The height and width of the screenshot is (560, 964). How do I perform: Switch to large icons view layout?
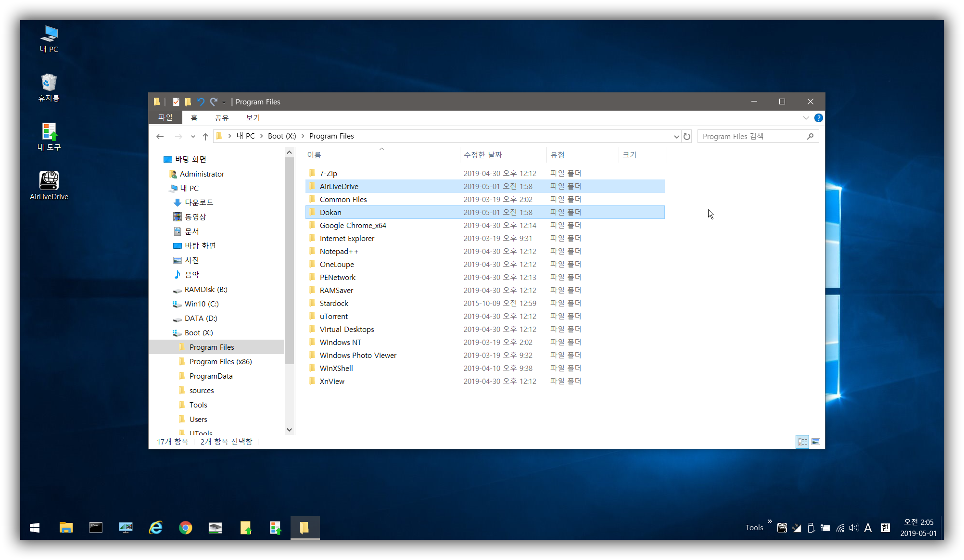816,442
